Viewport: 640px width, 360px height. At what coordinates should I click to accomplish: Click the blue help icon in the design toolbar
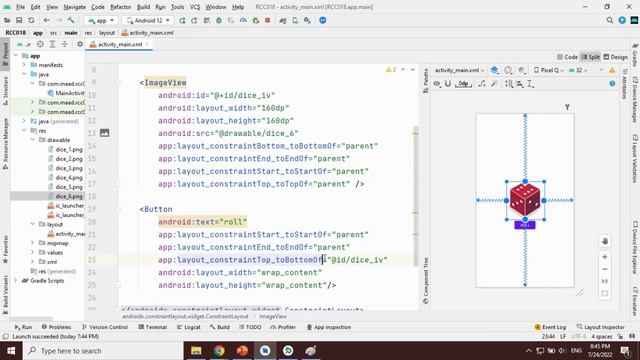click(x=612, y=84)
